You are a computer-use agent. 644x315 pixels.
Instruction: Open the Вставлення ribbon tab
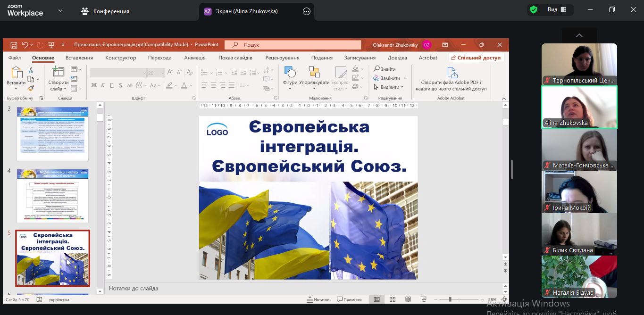[79, 58]
